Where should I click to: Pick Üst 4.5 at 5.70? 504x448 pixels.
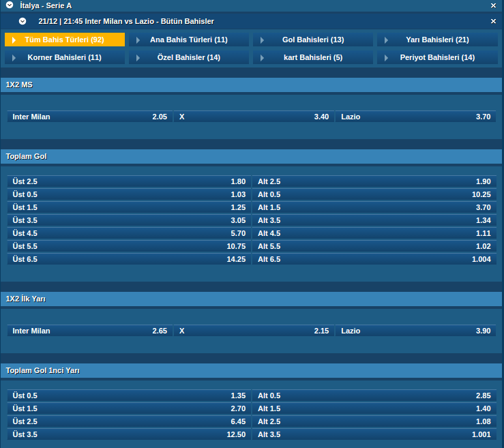pyautogui.click(x=129, y=233)
